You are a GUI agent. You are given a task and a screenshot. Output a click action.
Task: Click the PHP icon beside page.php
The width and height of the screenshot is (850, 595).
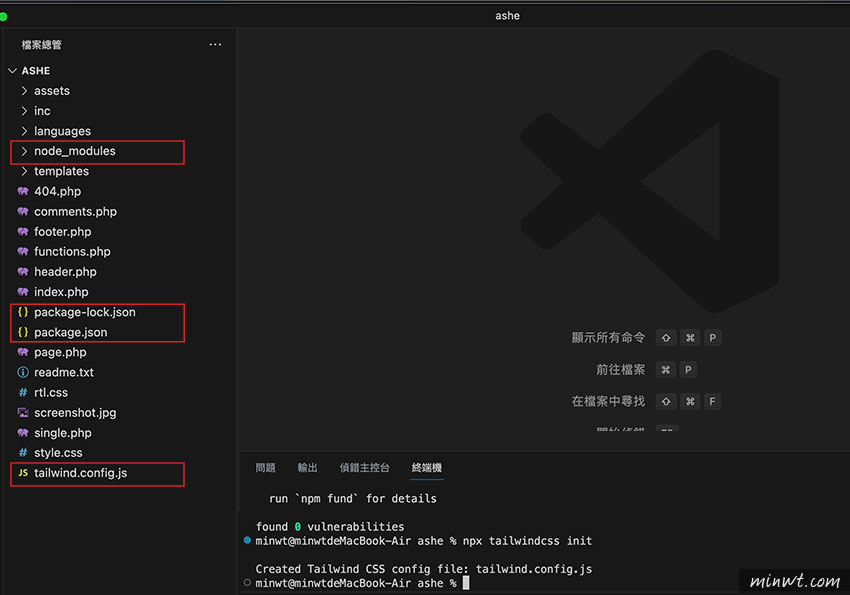click(x=23, y=352)
